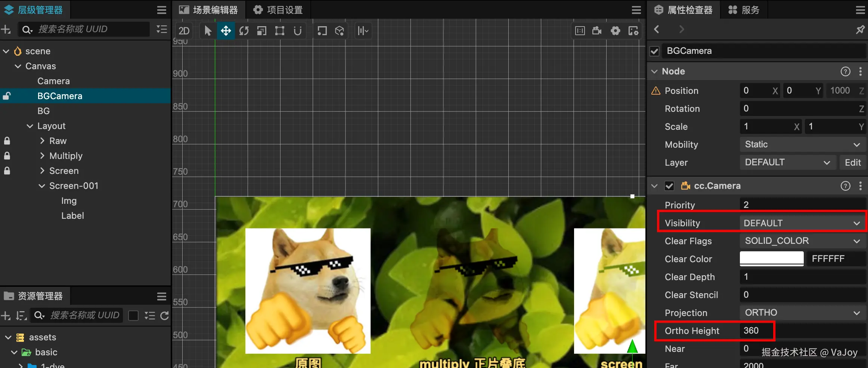
Task: Uncheck the BGCamera node enable checkbox
Action: pyautogui.click(x=654, y=51)
